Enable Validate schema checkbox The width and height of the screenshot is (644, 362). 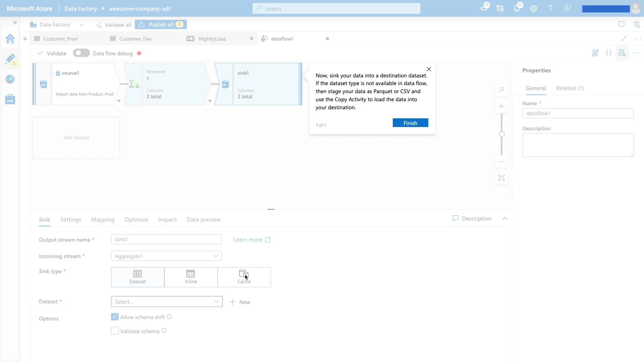(115, 331)
